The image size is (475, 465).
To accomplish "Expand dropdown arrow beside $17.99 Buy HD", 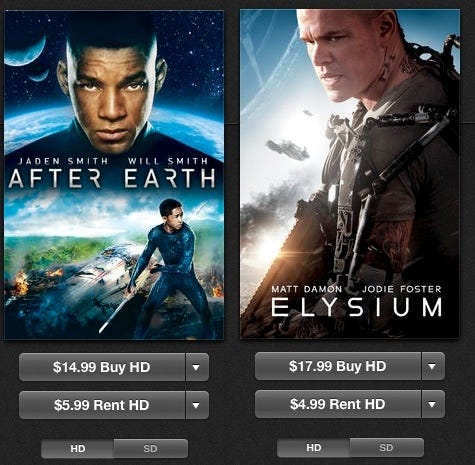I will tap(433, 366).
